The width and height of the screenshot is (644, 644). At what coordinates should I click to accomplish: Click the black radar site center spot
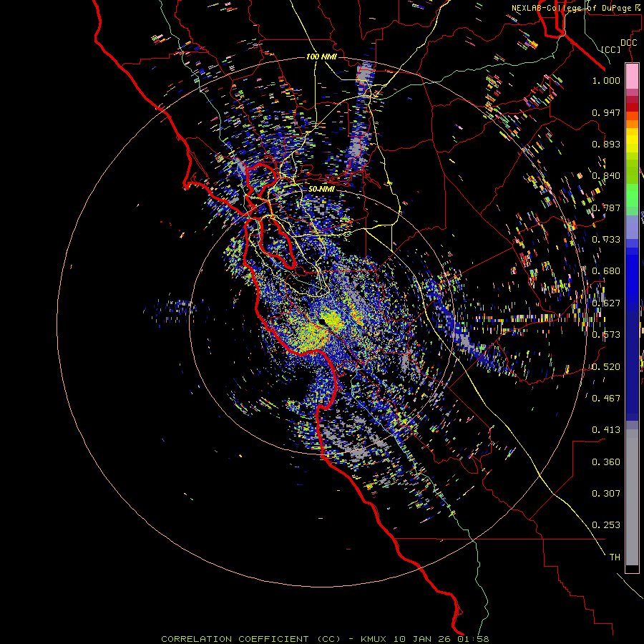[x=323, y=321]
